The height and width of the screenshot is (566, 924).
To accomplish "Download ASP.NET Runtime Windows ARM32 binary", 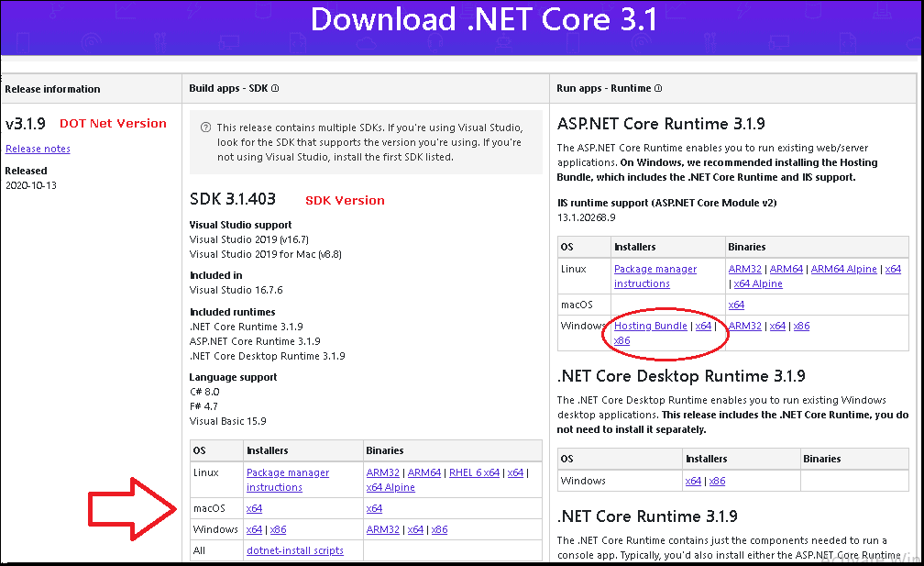I will (x=745, y=326).
